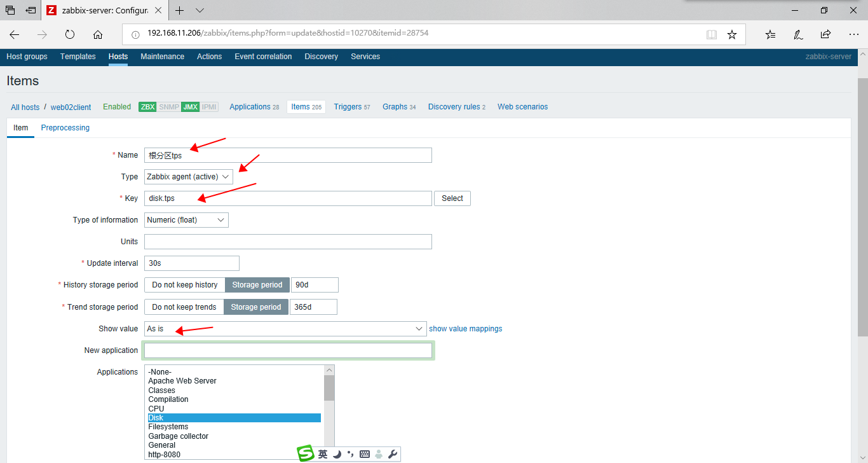868x463 pixels.
Task: Click the Select button beside Key
Action: [452, 198]
